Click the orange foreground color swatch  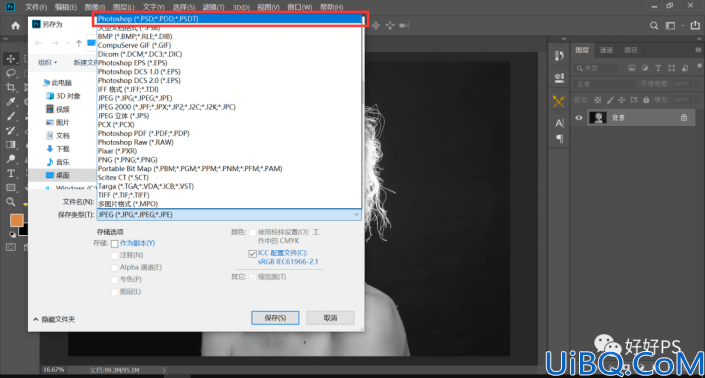(17, 220)
